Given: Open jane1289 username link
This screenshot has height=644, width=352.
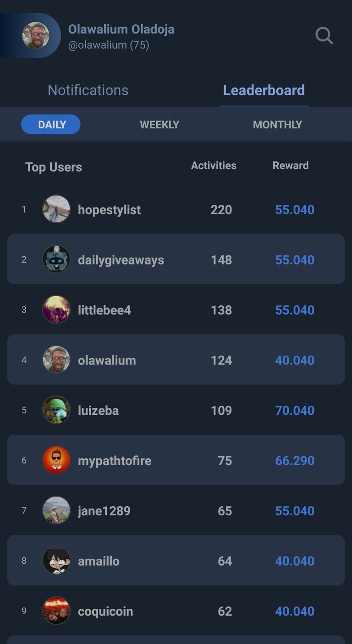Looking at the screenshot, I should [104, 511].
